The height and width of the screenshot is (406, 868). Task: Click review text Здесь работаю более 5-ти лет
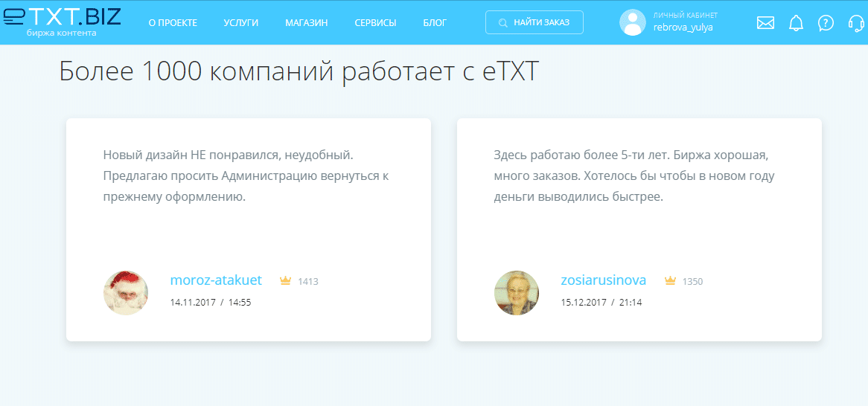(634, 175)
